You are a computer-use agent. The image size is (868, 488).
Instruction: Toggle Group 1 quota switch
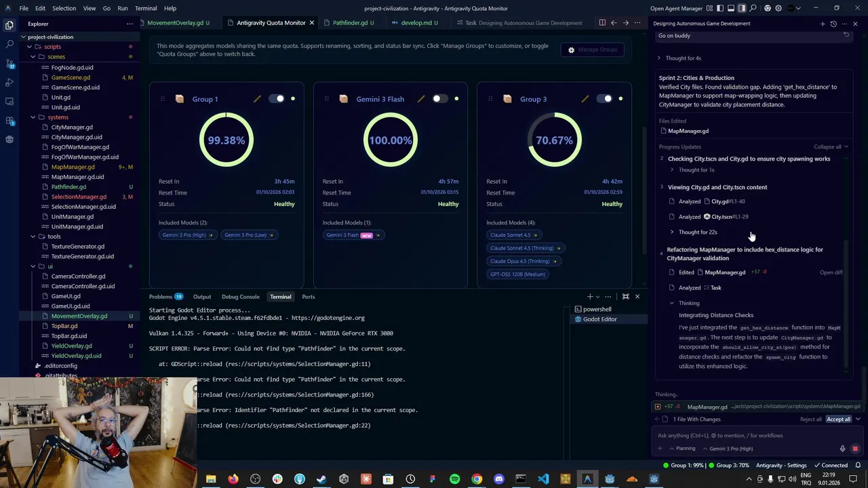tap(277, 99)
